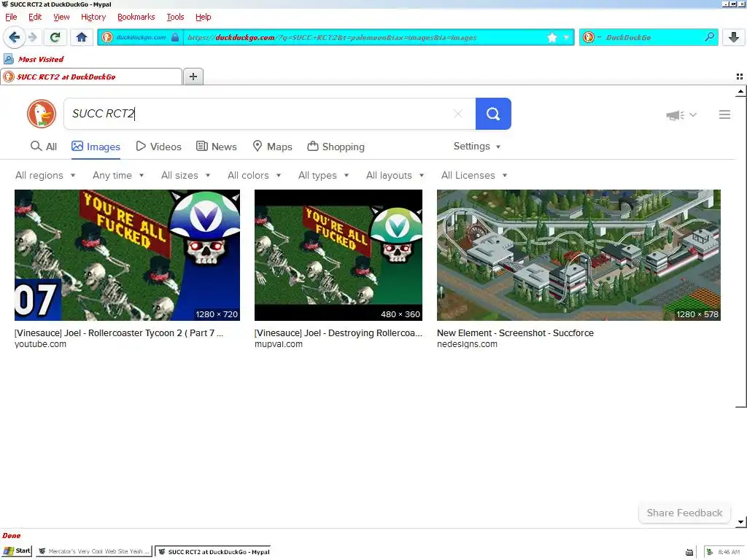This screenshot has height=560, width=747.
Task: Expand the All sizes filter
Action: coord(186,175)
